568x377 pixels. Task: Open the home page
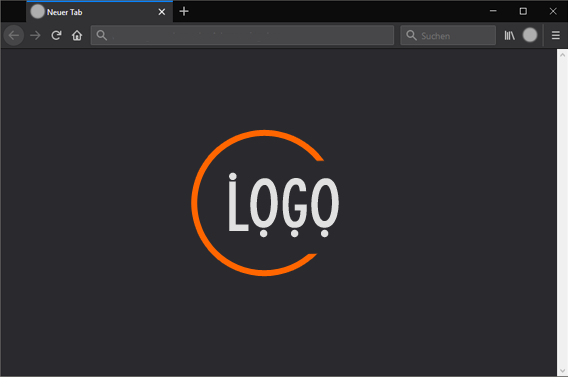tap(77, 35)
